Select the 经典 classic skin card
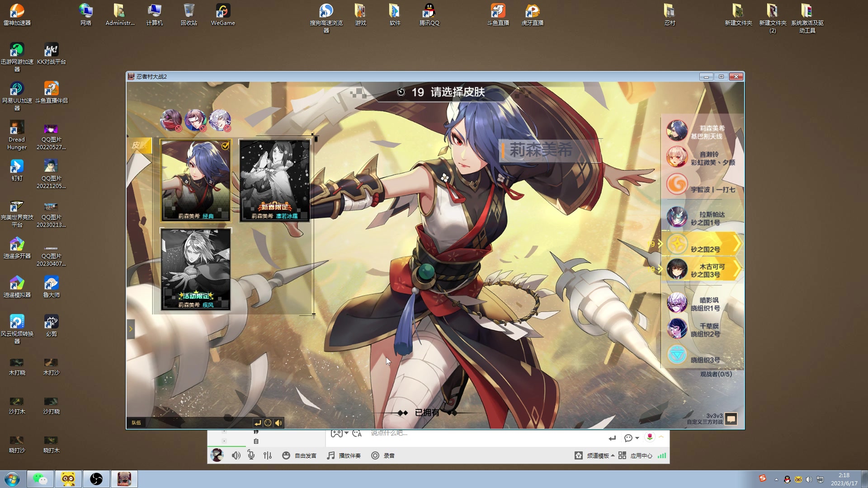 point(196,180)
